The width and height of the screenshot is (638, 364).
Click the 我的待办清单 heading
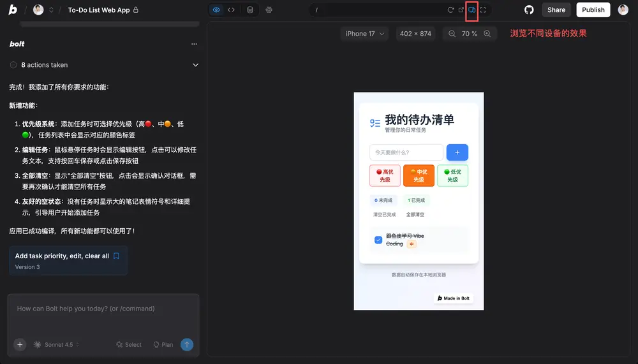[x=420, y=120]
